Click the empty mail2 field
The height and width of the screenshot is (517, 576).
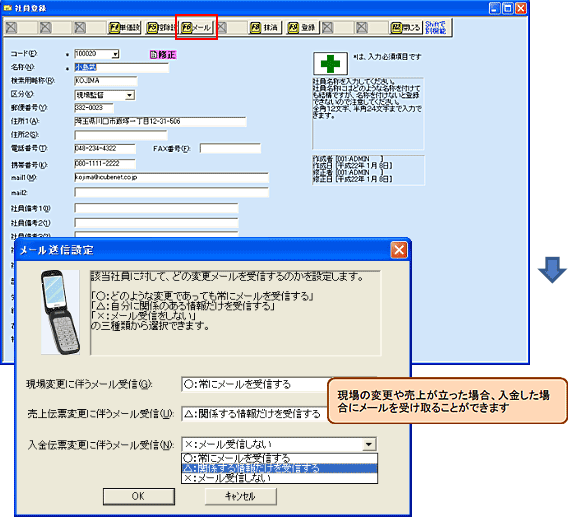(x=172, y=192)
